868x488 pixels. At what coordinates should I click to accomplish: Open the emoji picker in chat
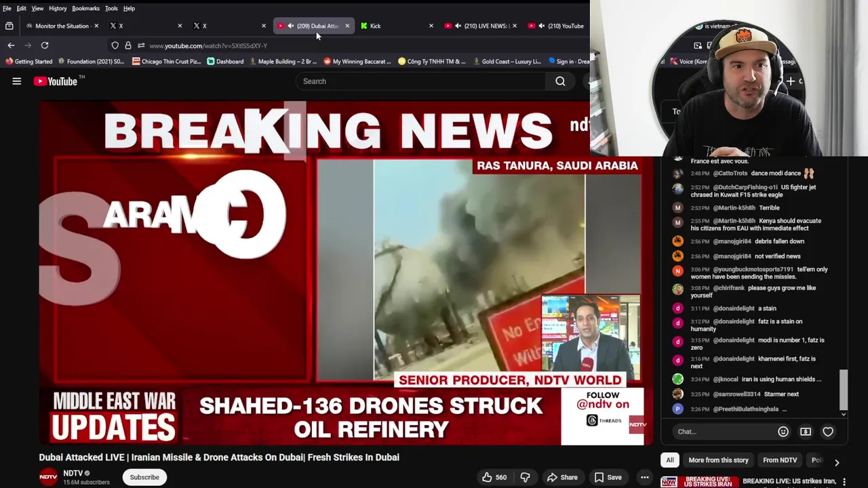pyautogui.click(x=783, y=432)
